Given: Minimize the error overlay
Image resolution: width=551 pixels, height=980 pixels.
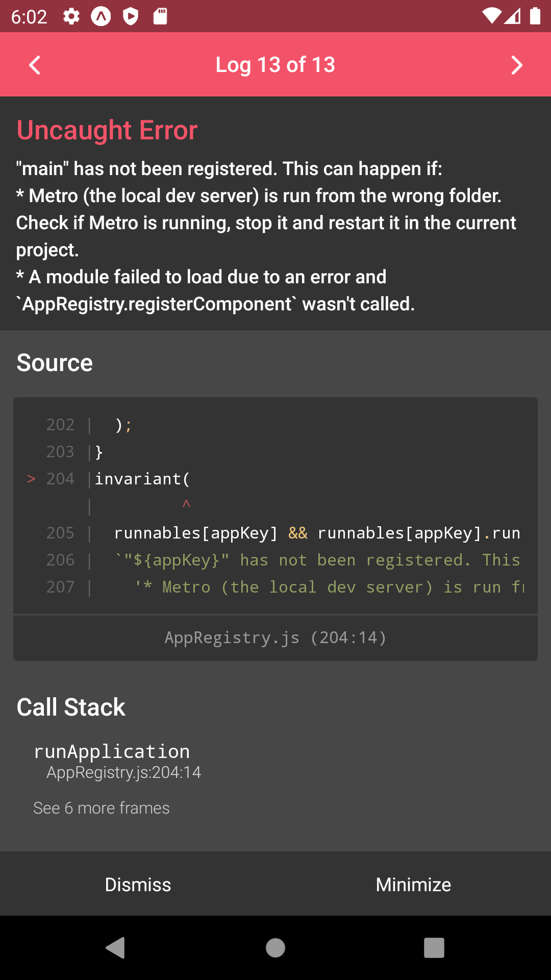Looking at the screenshot, I should click(x=413, y=885).
